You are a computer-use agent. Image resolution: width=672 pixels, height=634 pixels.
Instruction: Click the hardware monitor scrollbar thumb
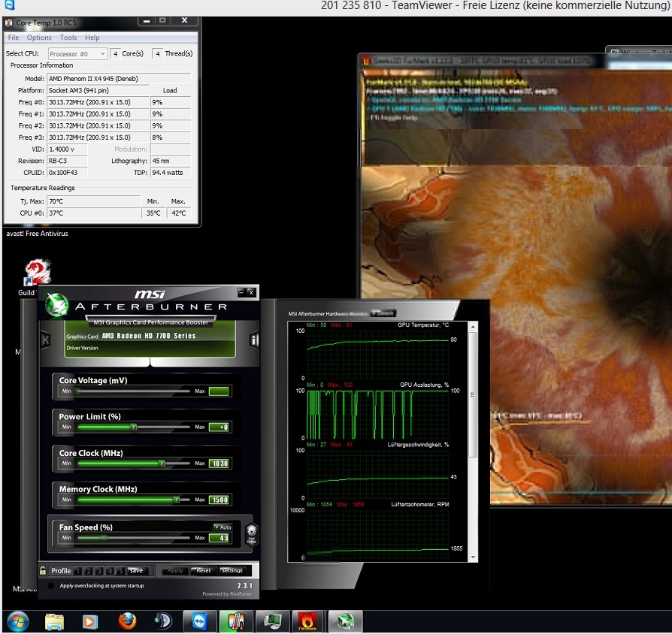(473, 395)
